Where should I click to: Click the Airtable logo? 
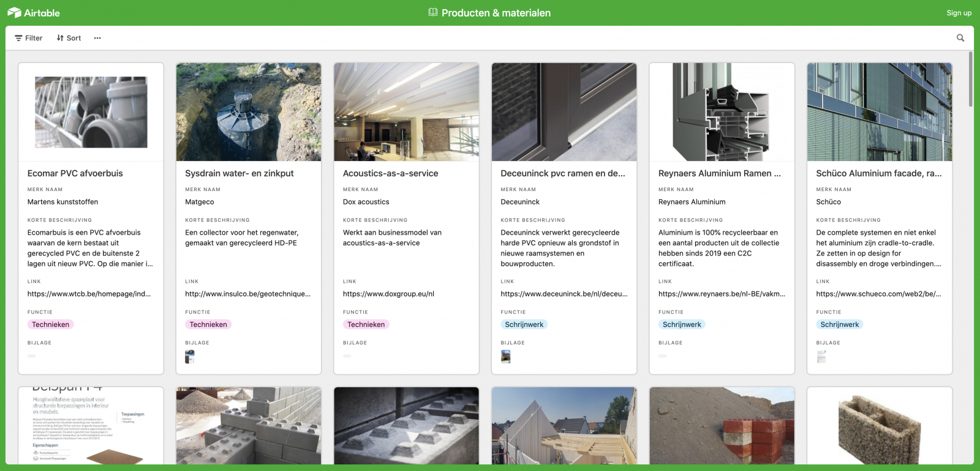(34, 13)
